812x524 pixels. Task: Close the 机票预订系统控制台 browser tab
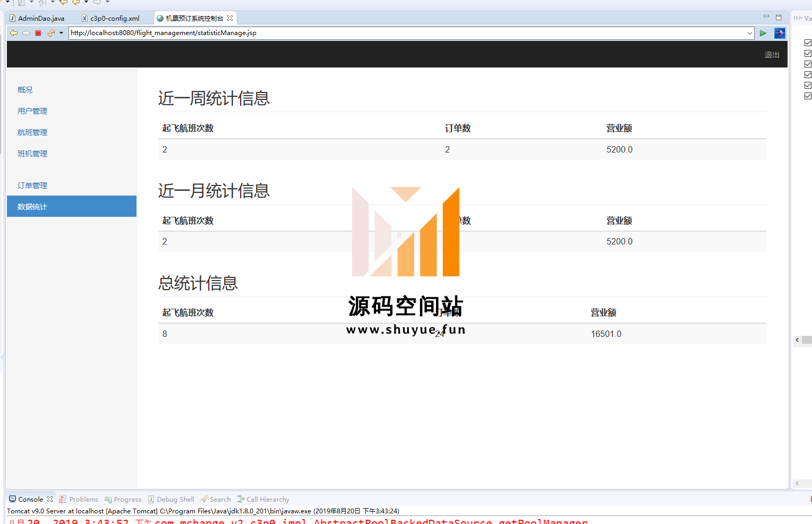tap(230, 18)
